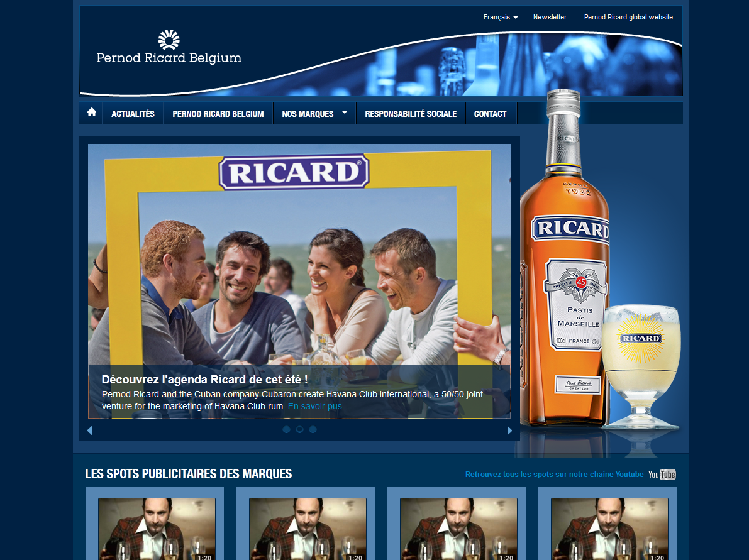The image size is (749, 560).
Task: Click the Pernod Ricard Belgium logo
Action: 169,47
